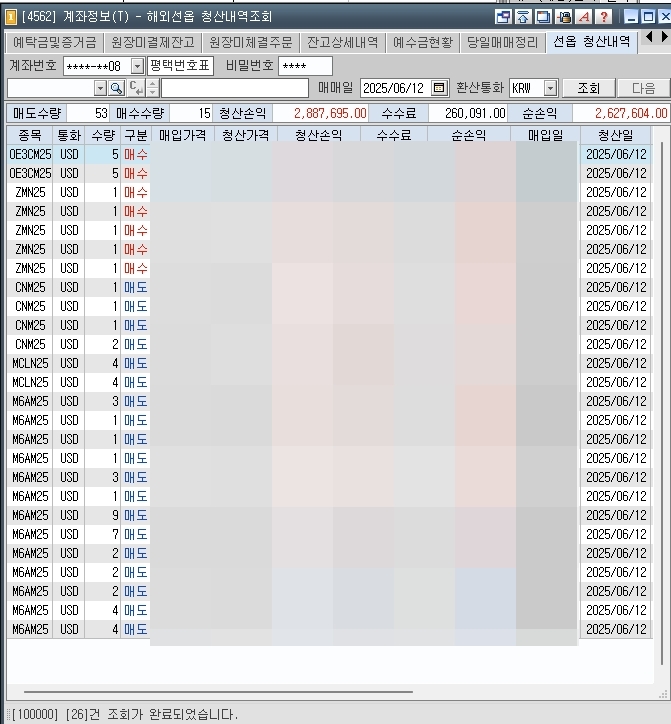Switch to the 예수금현황 tab
Screen dimensions: 671x724
tap(423, 43)
